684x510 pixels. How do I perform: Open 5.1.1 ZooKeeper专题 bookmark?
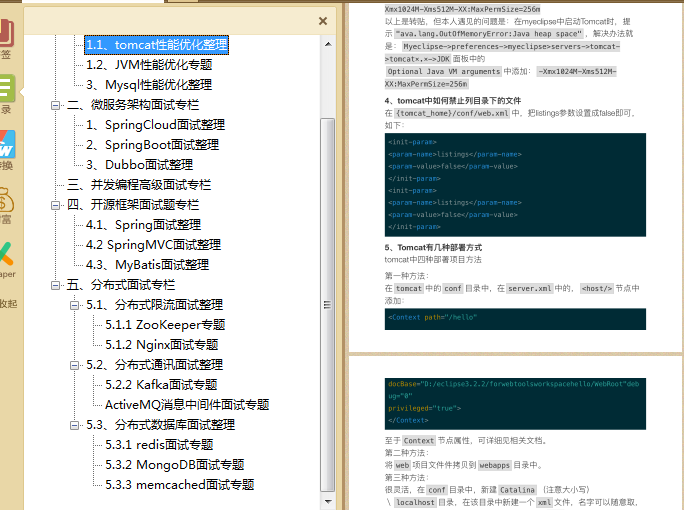pos(165,325)
